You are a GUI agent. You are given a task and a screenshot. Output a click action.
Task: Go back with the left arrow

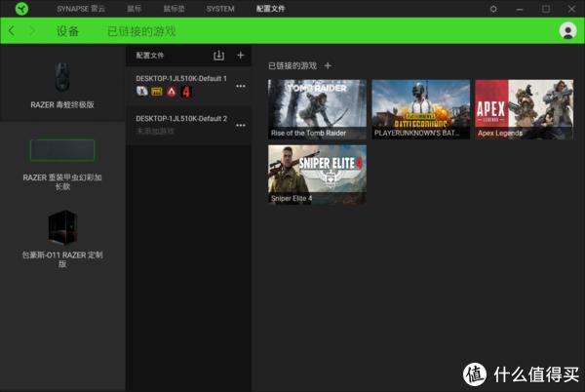click(x=12, y=30)
